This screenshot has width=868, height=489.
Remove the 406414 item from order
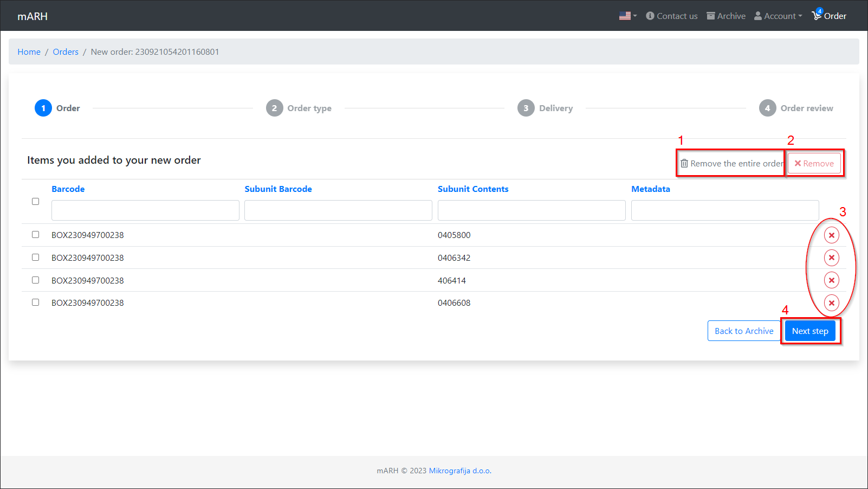[831, 280]
